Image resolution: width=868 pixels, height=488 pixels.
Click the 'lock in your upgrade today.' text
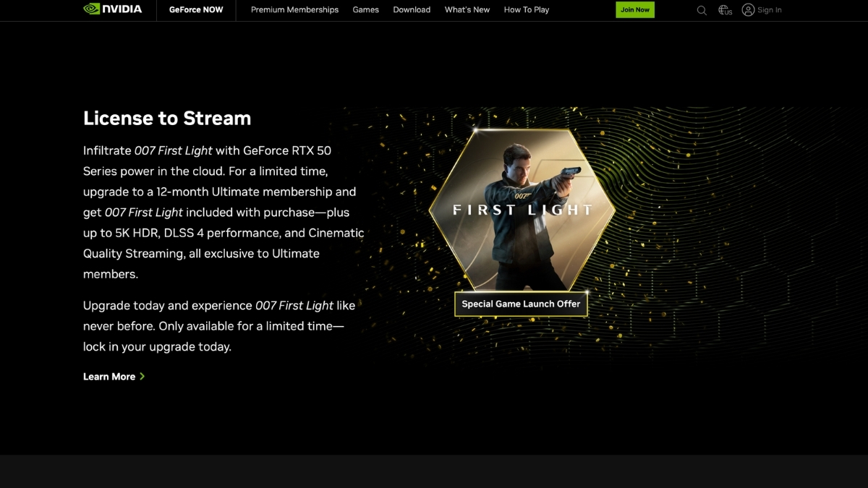pyautogui.click(x=157, y=346)
